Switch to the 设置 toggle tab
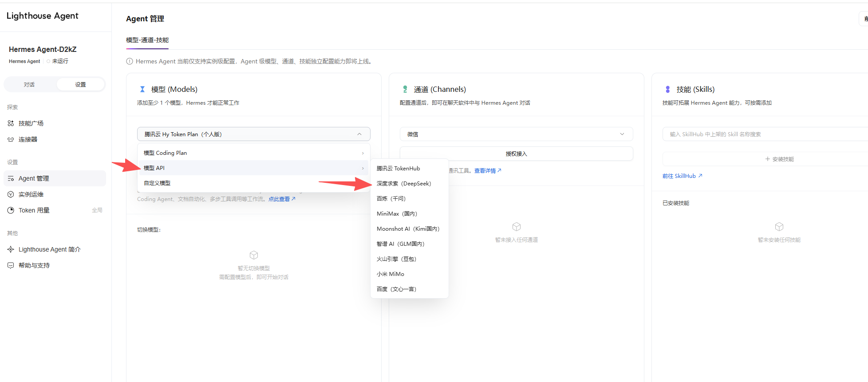This screenshot has width=868, height=382. click(x=80, y=84)
